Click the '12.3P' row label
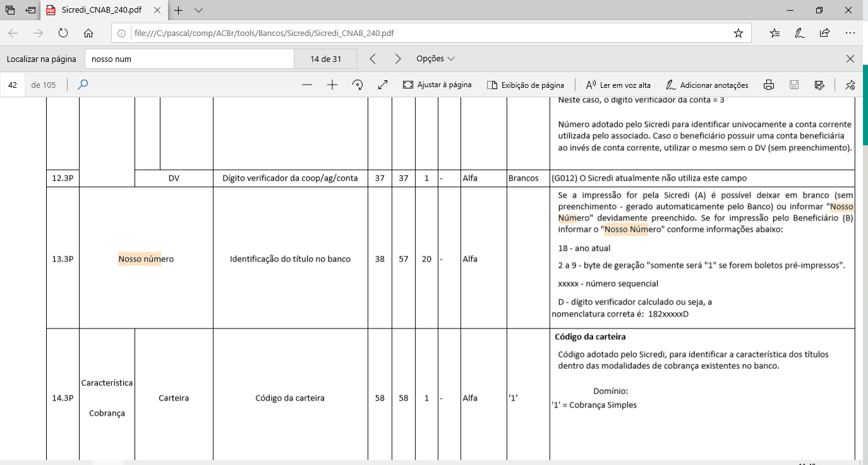 pyautogui.click(x=62, y=178)
